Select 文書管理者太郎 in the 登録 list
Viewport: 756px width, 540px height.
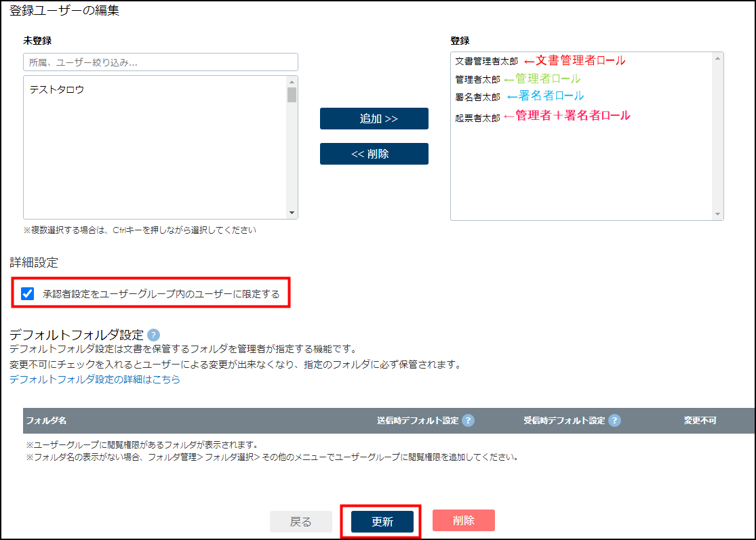coord(486,61)
